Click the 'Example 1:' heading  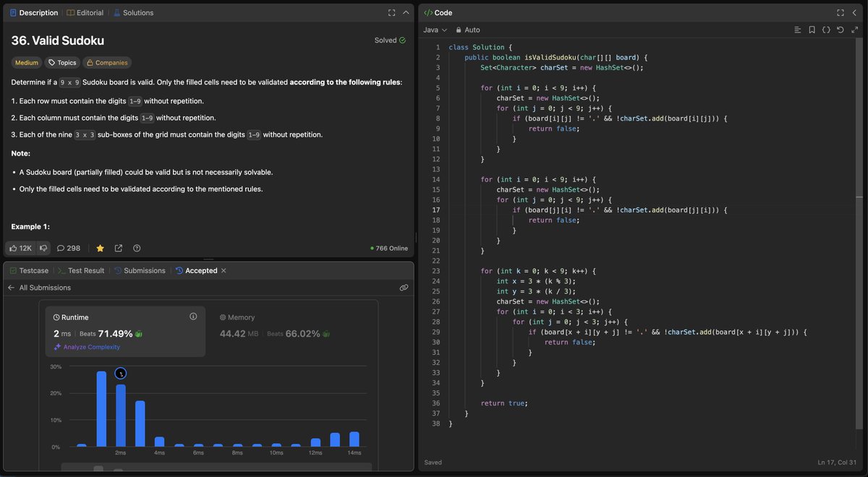point(30,226)
